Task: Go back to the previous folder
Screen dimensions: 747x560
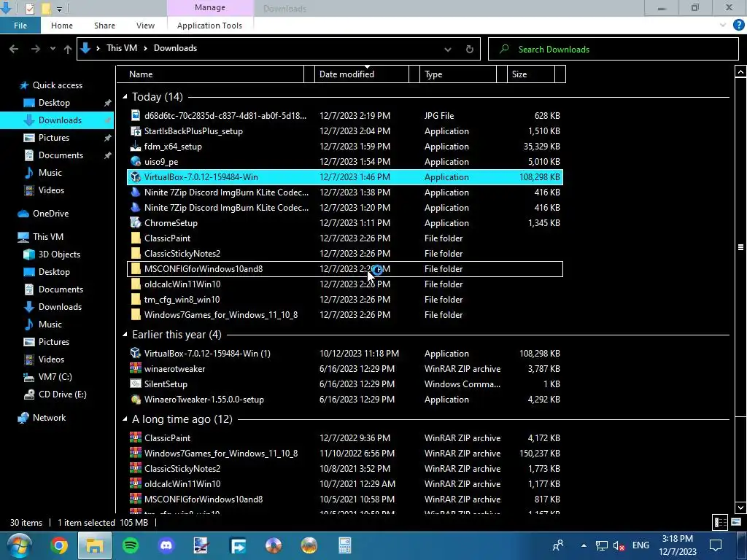Action: 14,49
